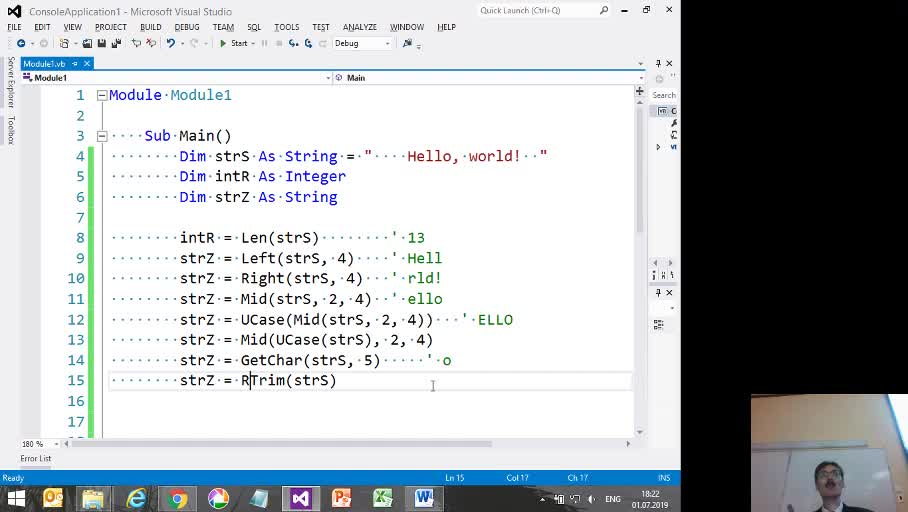The height and width of the screenshot is (512, 908).
Task: Open the FILE menu
Action: click(14, 27)
